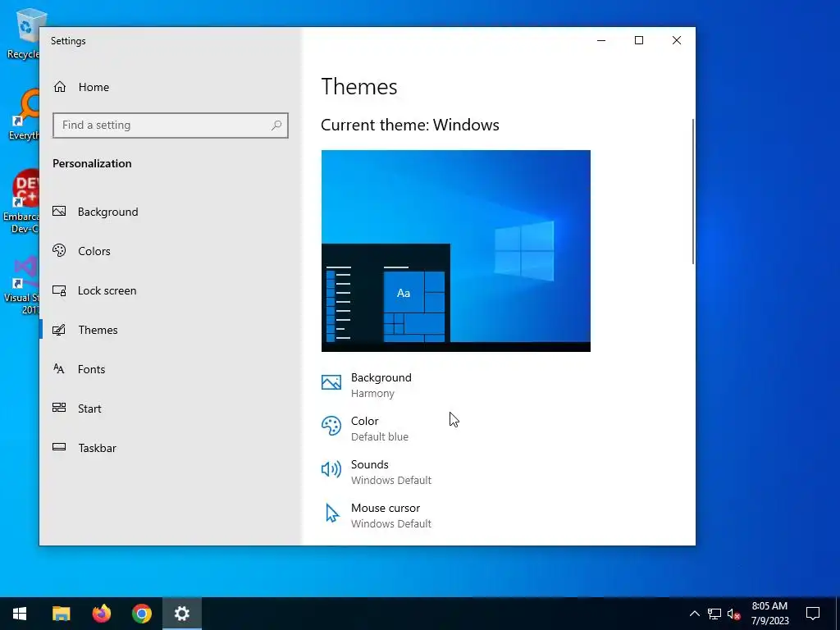Click the Lock screen icon in the sidebar
The height and width of the screenshot is (630, 840).
click(59, 290)
